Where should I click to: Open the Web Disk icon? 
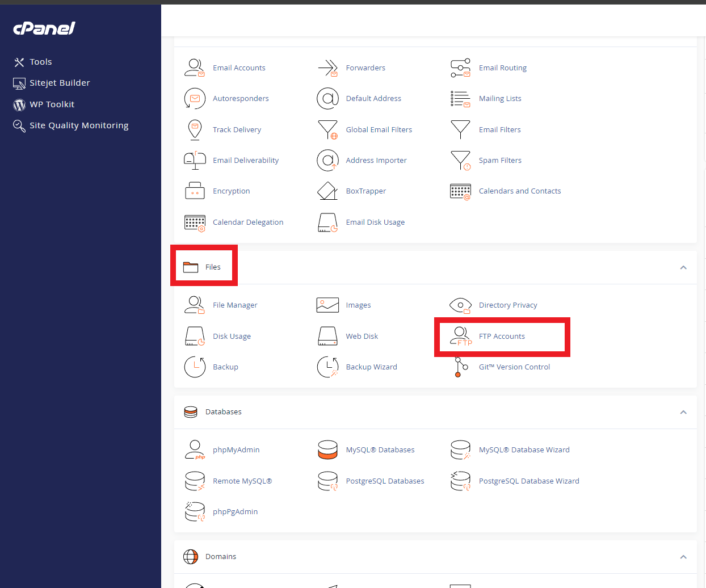pos(327,336)
